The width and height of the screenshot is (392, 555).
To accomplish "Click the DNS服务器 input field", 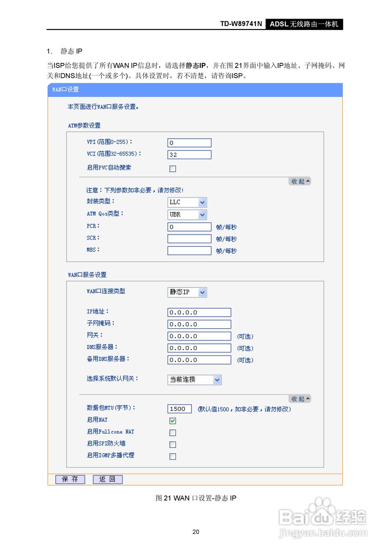I will (x=199, y=348).
